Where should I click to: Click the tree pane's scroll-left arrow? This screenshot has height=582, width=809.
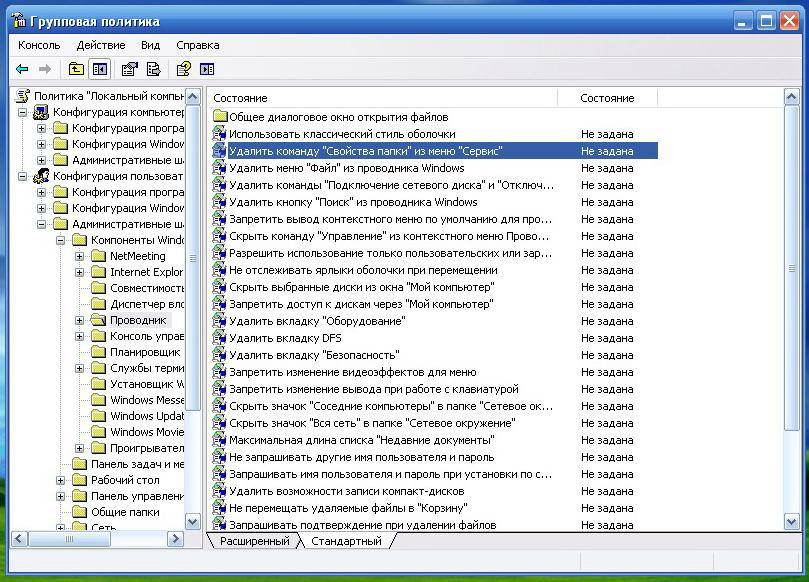(19, 539)
